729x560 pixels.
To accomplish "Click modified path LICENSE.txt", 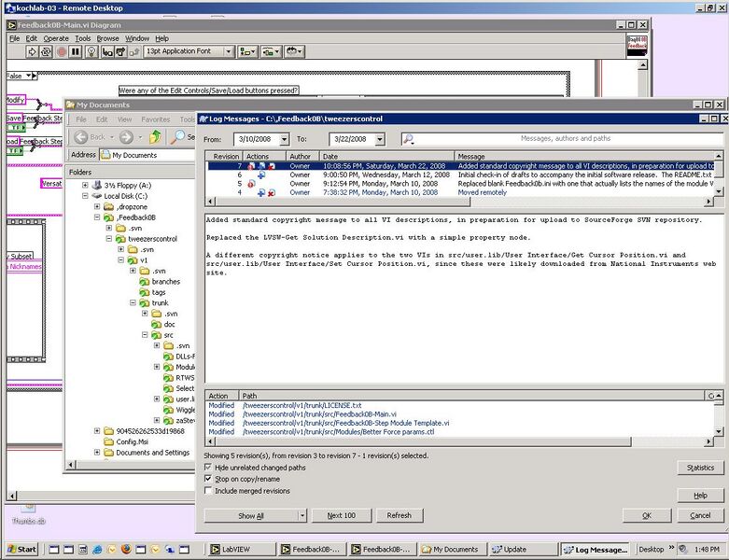I will click(301, 405).
